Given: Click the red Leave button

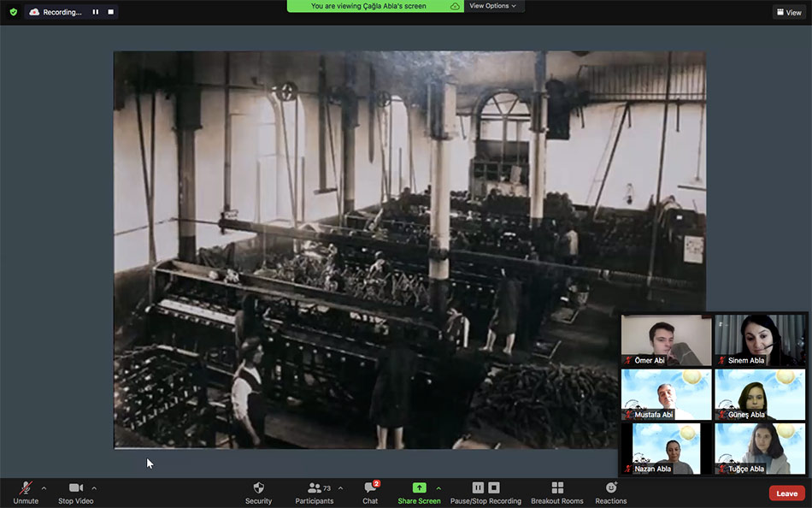Looking at the screenshot, I should [786, 493].
